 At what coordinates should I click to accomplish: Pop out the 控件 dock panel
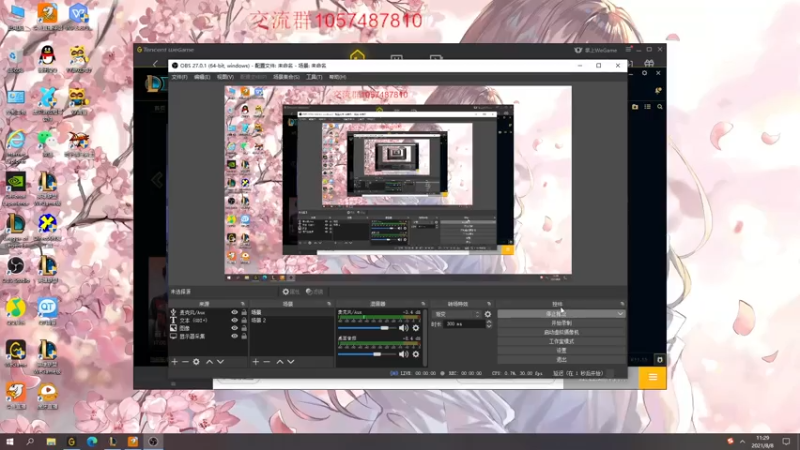622,304
